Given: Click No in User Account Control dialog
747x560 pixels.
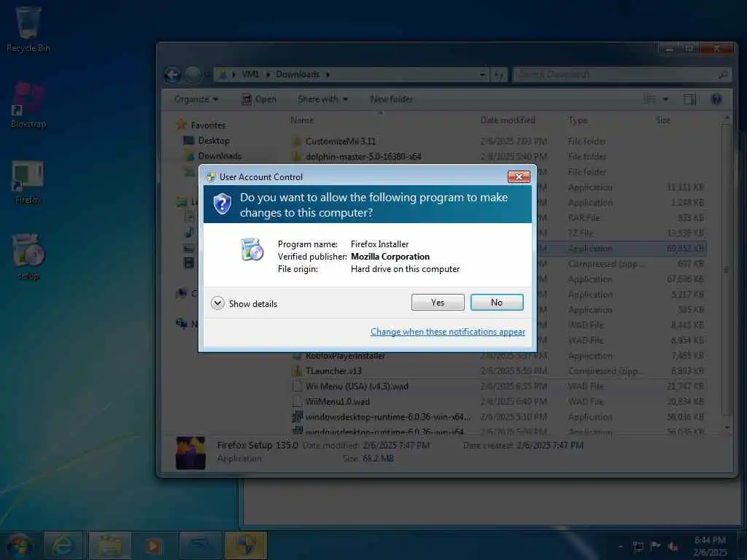Looking at the screenshot, I should tap(496, 303).
